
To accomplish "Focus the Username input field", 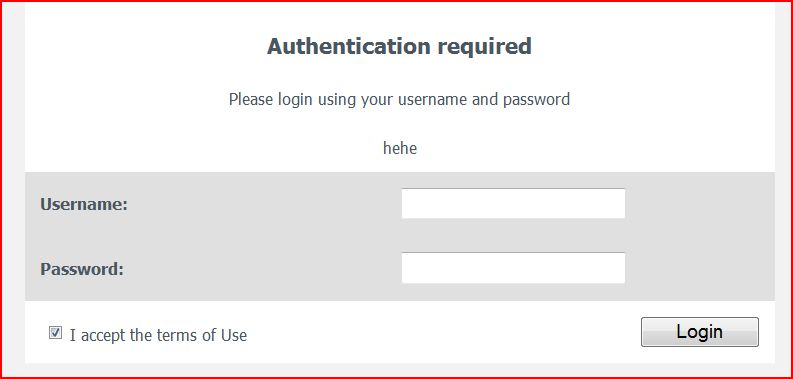I will coord(513,203).
